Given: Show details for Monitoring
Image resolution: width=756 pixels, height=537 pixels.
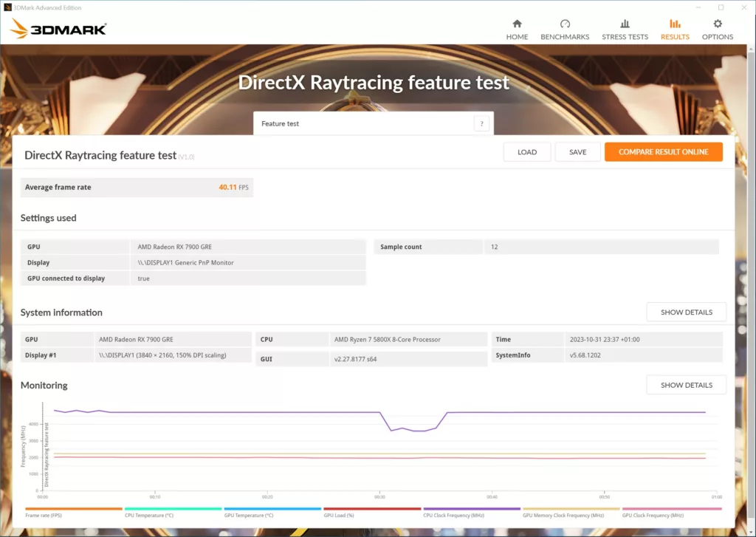Looking at the screenshot, I should pos(686,385).
